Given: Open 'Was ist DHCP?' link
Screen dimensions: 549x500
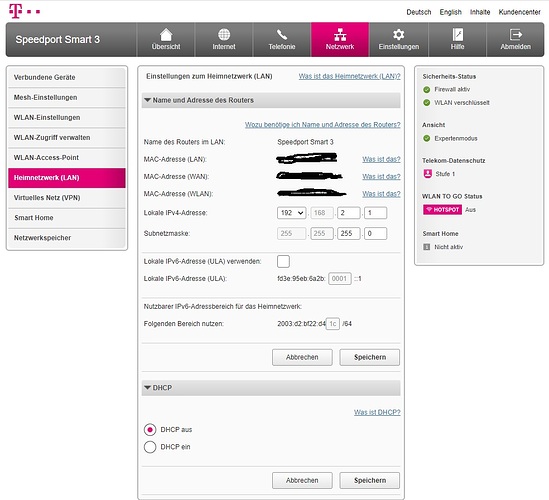Looking at the screenshot, I should [x=377, y=412].
